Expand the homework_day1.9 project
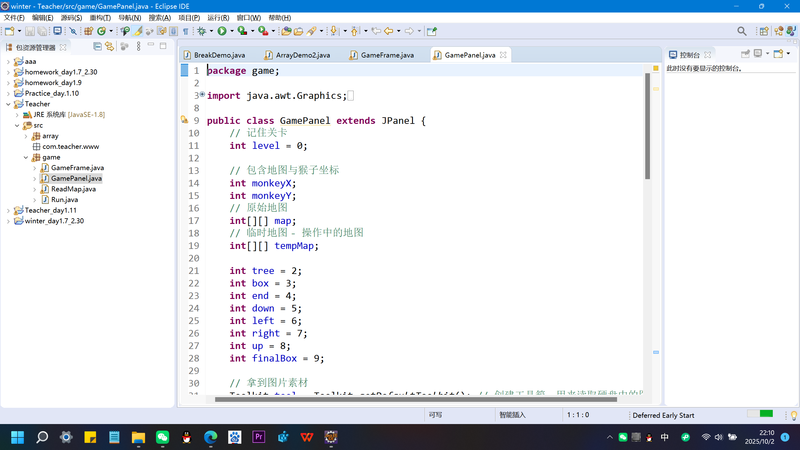800x450 pixels. pos(8,83)
